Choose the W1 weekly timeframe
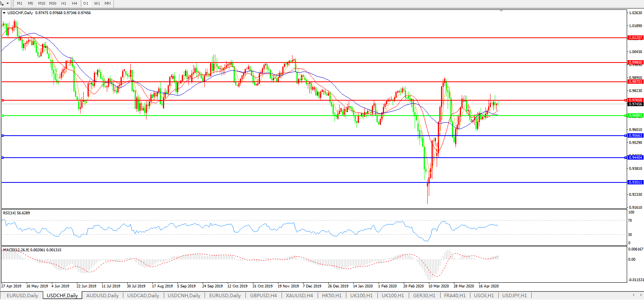 (x=97, y=4)
